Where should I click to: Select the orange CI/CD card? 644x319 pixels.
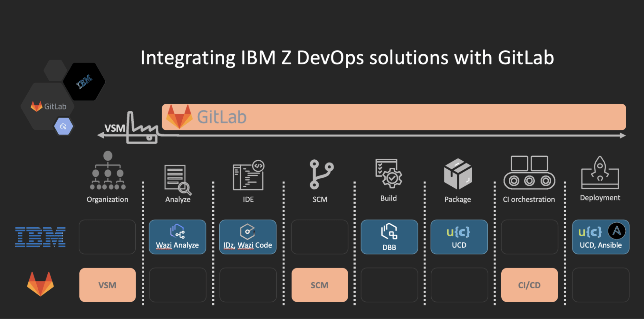tap(529, 285)
